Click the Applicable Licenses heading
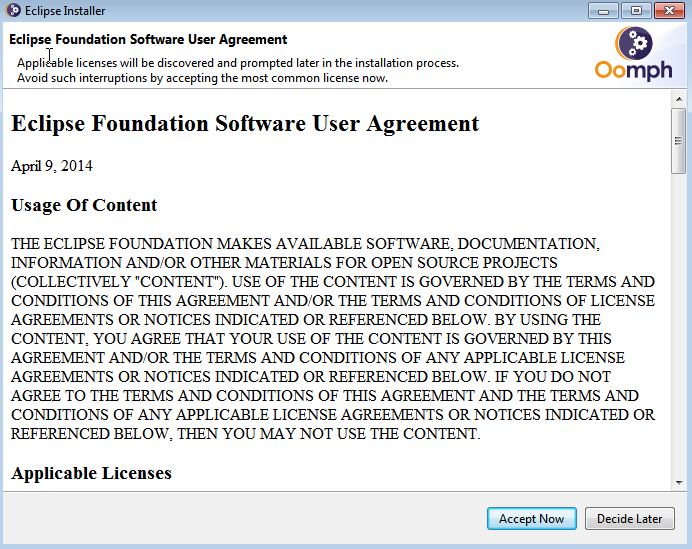Image resolution: width=692 pixels, height=549 pixels. (91, 473)
